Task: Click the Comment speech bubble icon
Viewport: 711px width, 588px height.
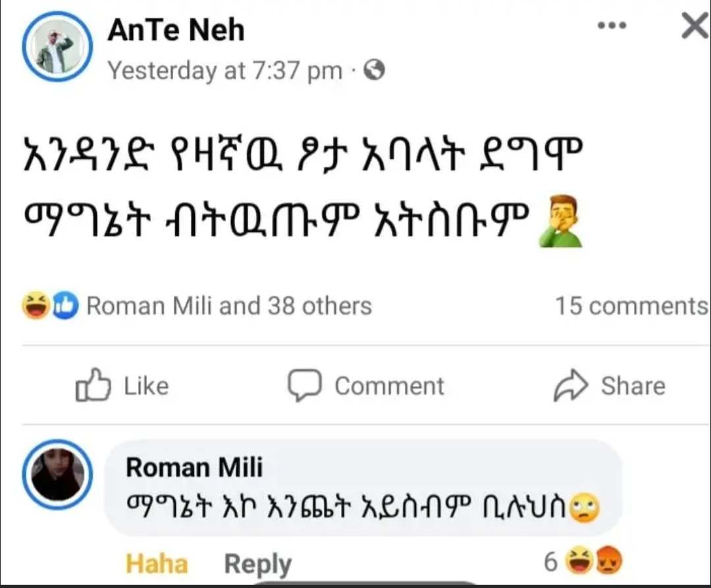Action: [304, 385]
